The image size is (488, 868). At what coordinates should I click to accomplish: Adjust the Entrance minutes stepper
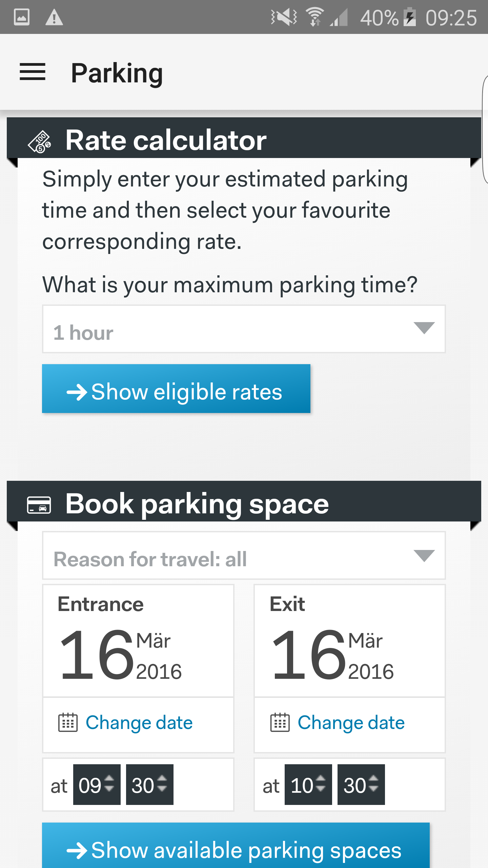point(150,785)
